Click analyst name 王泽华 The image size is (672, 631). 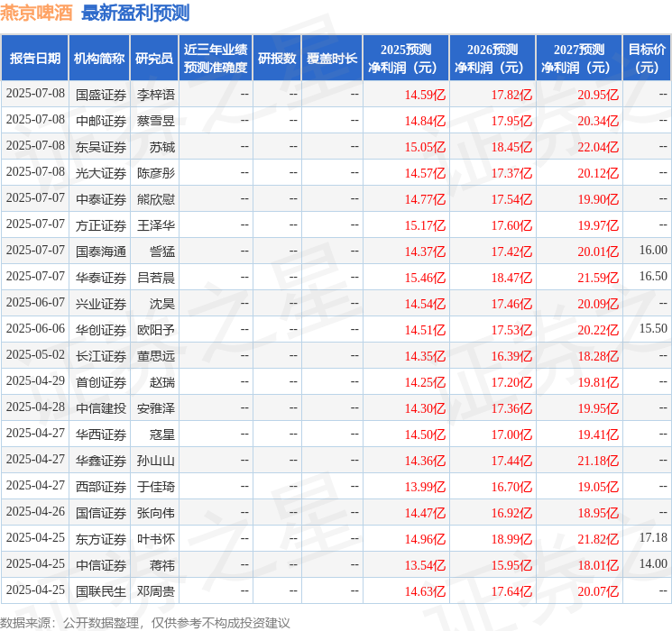point(156,225)
